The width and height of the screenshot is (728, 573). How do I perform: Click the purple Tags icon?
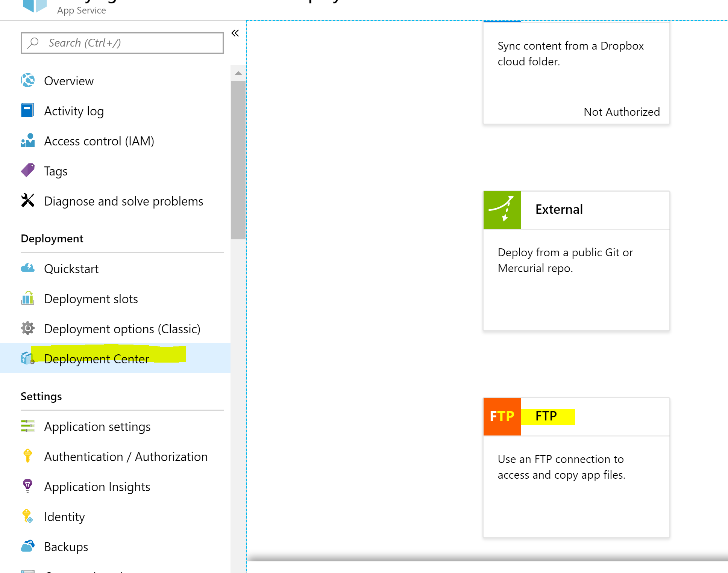28,171
